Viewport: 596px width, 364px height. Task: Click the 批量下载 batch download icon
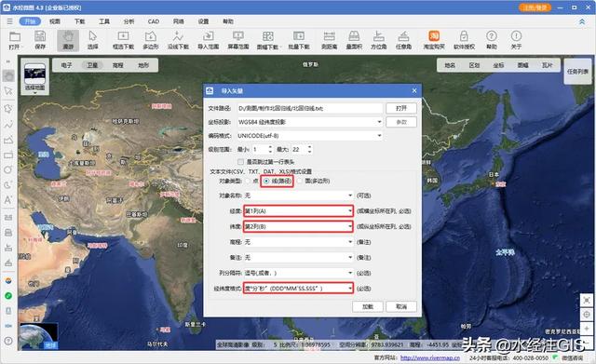[x=299, y=40]
